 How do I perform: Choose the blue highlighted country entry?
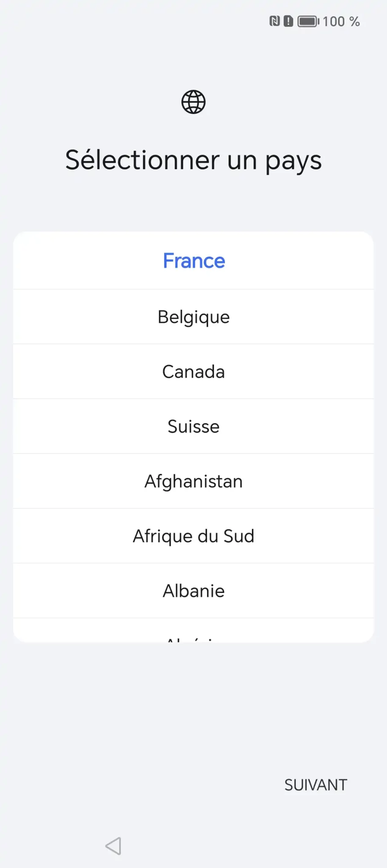pyautogui.click(x=193, y=261)
